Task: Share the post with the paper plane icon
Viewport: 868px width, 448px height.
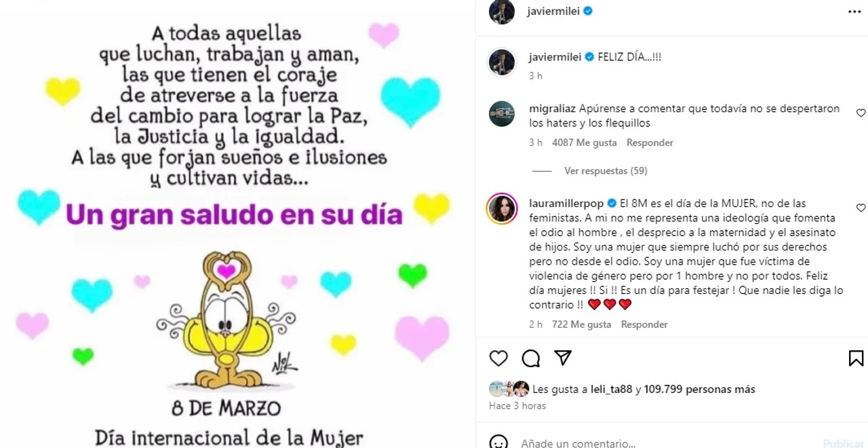Action: coord(563,358)
